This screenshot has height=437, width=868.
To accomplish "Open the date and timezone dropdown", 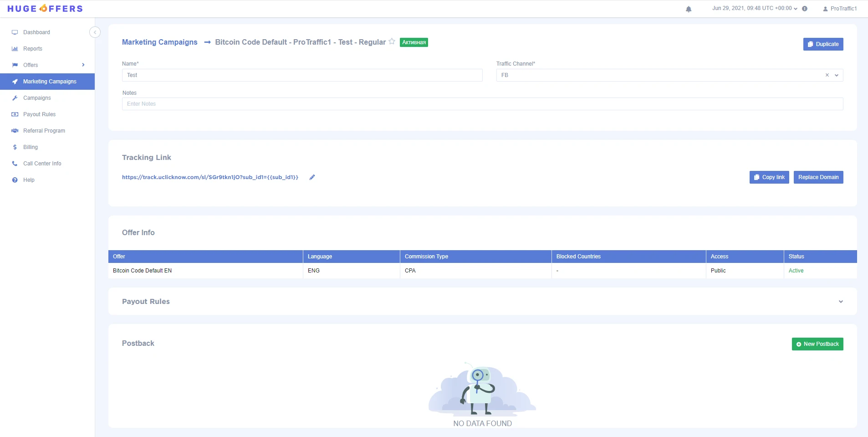I will click(755, 8).
